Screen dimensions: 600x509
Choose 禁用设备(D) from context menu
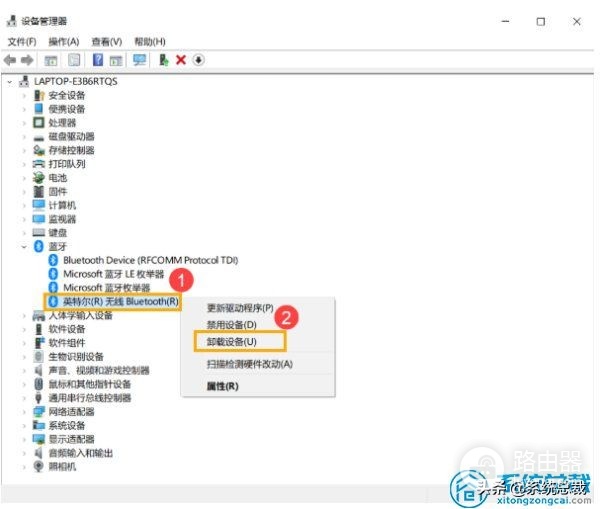[232, 325]
